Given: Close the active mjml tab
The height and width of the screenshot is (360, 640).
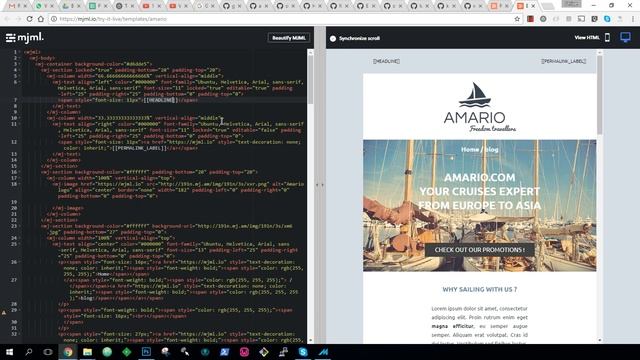Looking at the screenshot, I should point(533,6).
